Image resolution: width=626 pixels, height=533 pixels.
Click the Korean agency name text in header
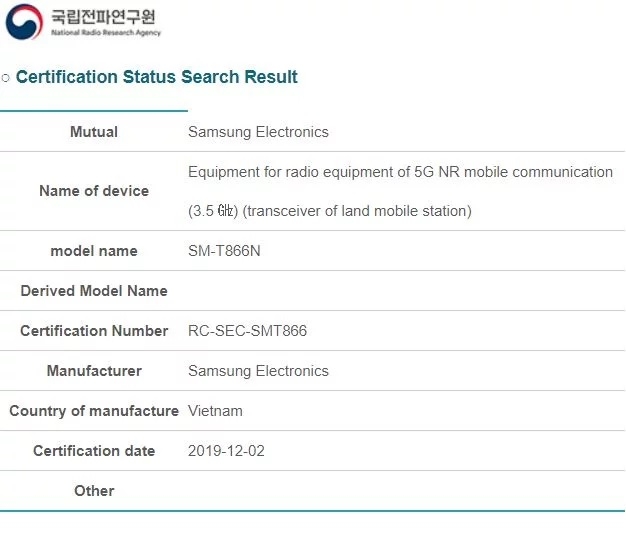[x=103, y=17]
